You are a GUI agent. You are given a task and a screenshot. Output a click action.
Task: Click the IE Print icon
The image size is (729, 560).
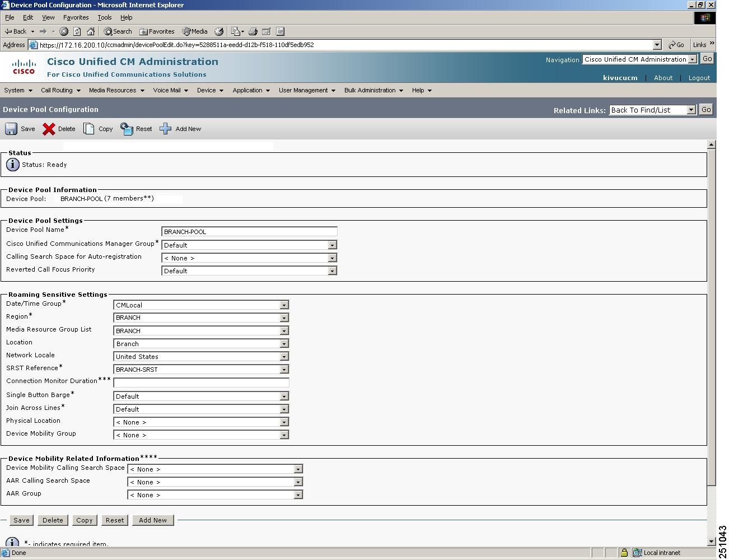point(253,31)
